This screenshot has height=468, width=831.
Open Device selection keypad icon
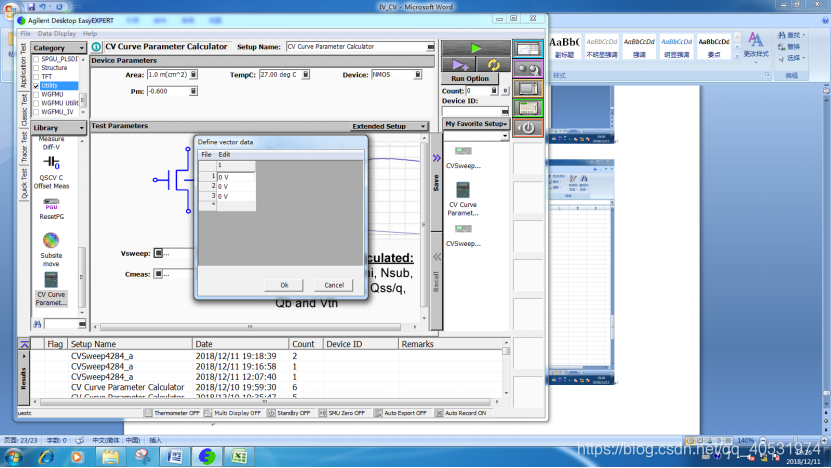pyautogui.click(x=418, y=75)
